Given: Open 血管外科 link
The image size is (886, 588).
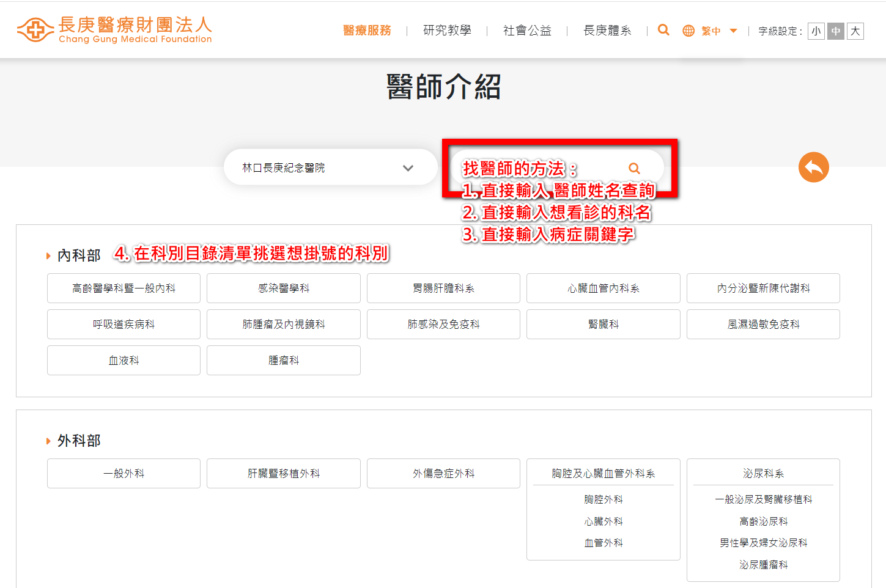Looking at the screenshot, I should (604, 543).
